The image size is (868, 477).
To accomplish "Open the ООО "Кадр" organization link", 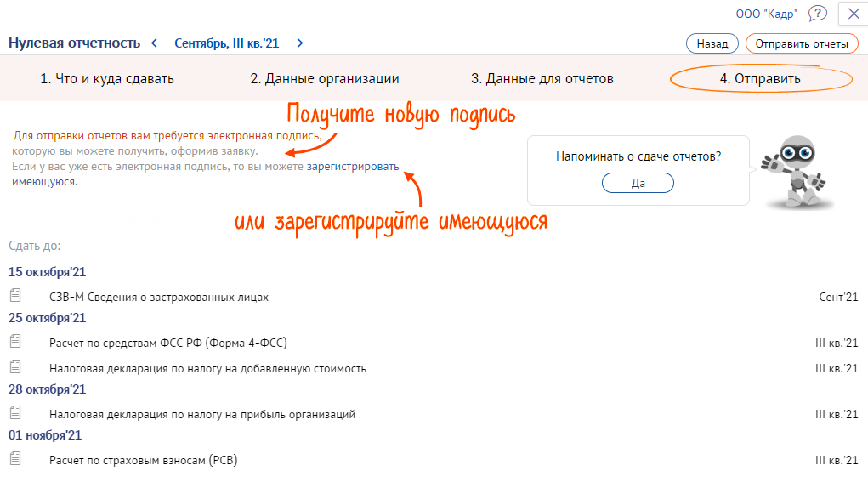I will [766, 14].
